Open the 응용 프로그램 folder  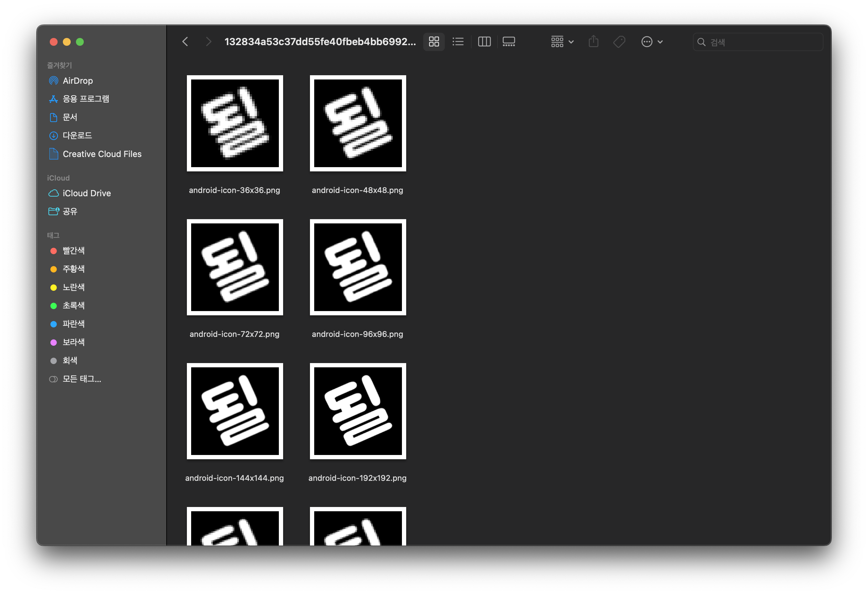click(x=85, y=99)
